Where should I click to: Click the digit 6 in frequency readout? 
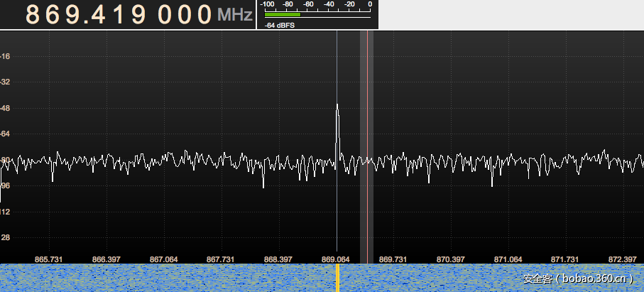pos(55,14)
